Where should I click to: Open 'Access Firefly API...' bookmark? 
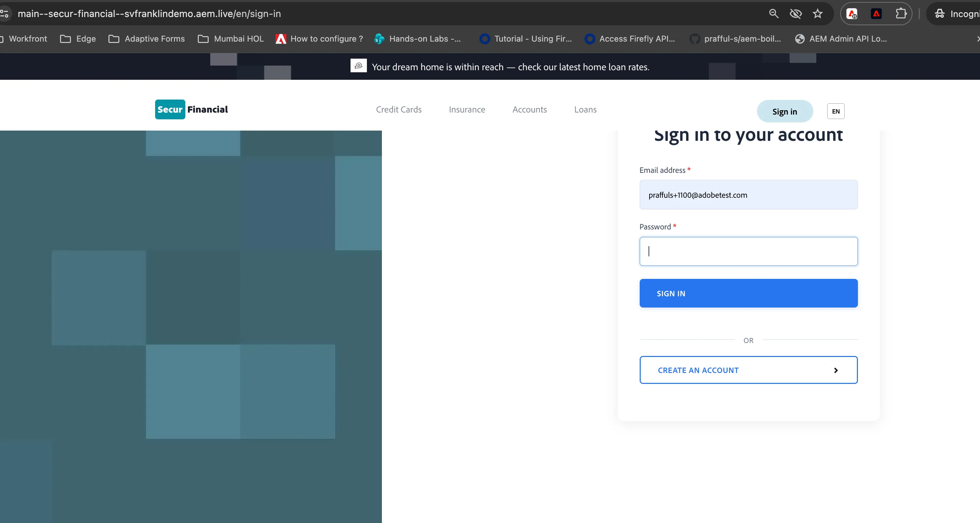click(x=630, y=39)
